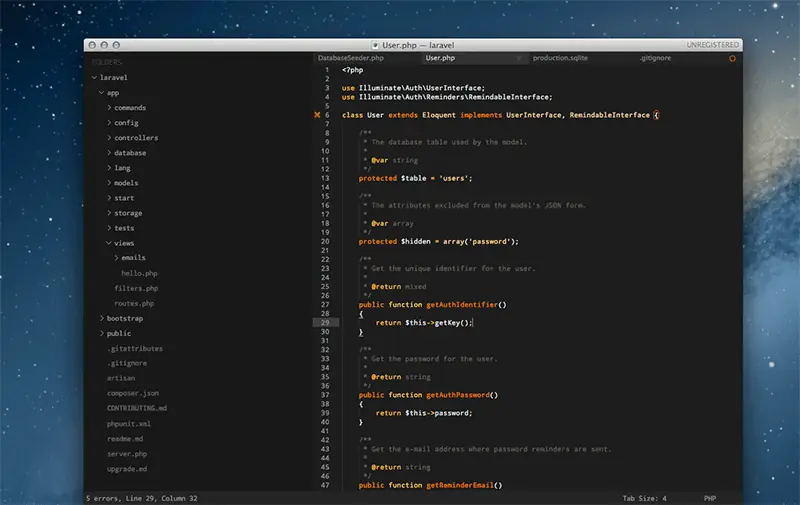Expand the models folder
This screenshot has width=800, height=505.
coord(109,183)
